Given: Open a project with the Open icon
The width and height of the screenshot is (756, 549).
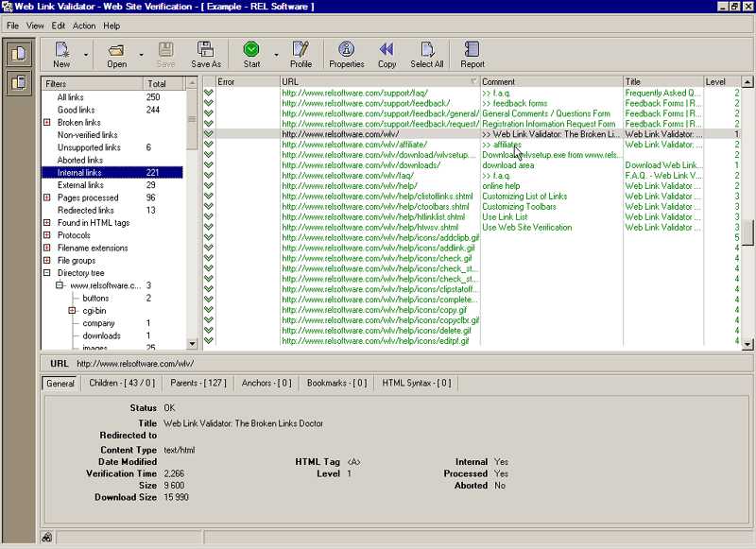Looking at the screenshot, I should [116, 55].
